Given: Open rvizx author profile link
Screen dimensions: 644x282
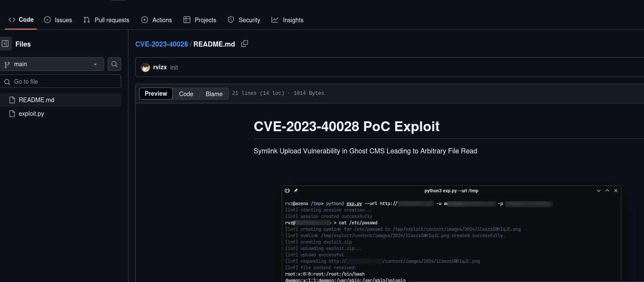Looking at the screenshot, I should pos(160,67).
